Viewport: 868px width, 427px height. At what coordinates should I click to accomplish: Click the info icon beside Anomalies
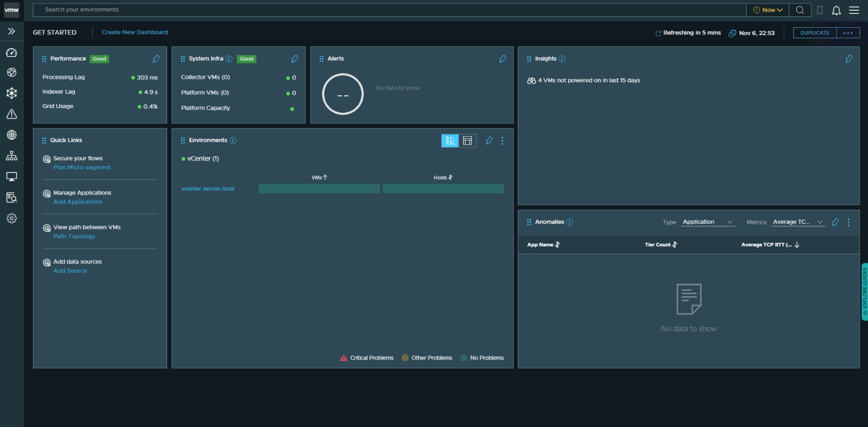tap(570, 222)
